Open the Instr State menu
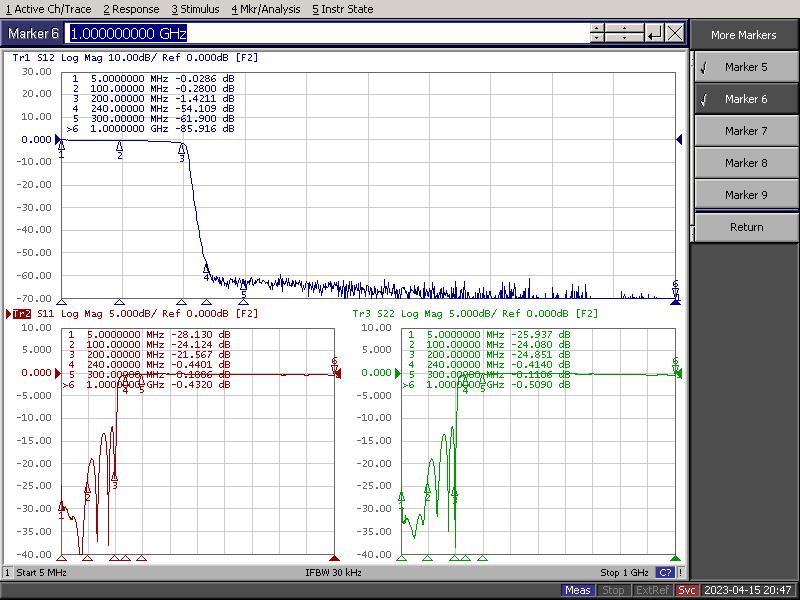This screenshot has width=800, height=600. (x=342, y=9)
